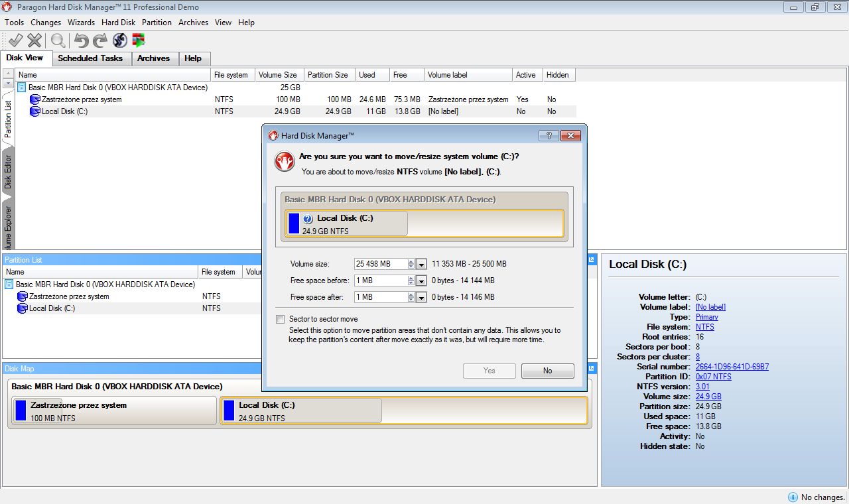Image resolution: width=849 pixels, height=504 pixels.
Task: Click the Local Disk icon in lower Partition List
Action: [x=23, y=308]
